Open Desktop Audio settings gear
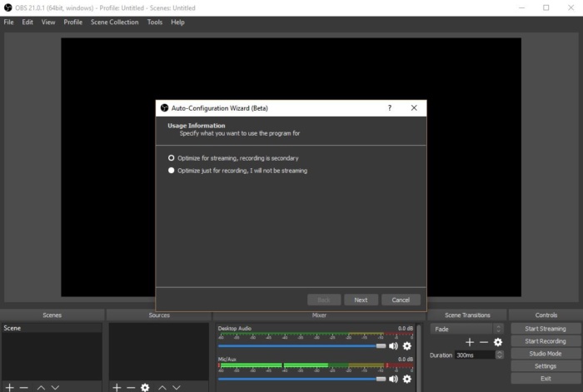This screenshot has height=392, width=583. tap(407, 346)
